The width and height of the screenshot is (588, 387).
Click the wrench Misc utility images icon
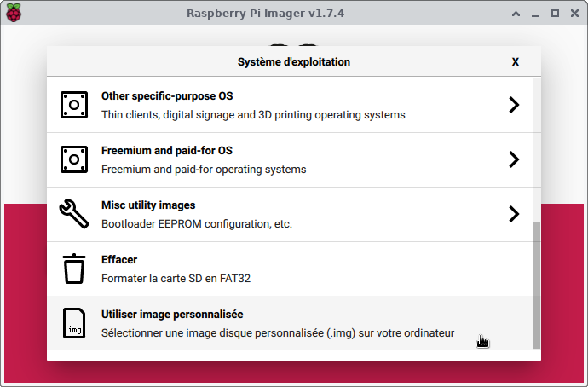74,214
